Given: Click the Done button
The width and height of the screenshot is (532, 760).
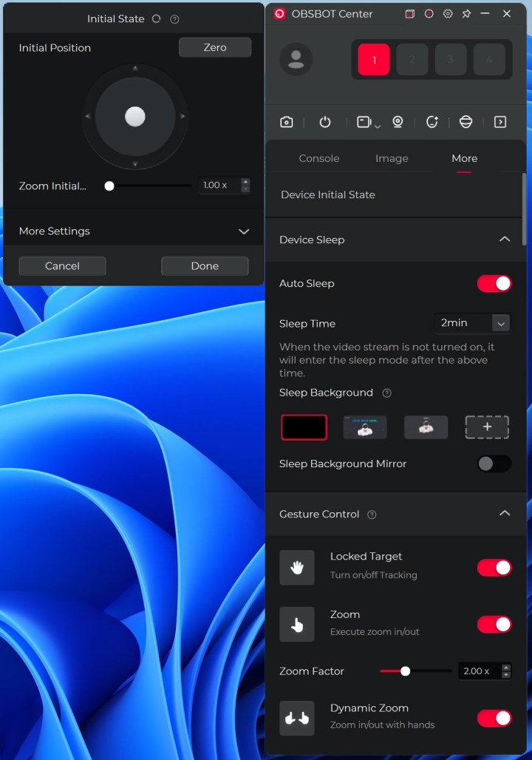Looking at the screenshot, I should pos(205,266).
